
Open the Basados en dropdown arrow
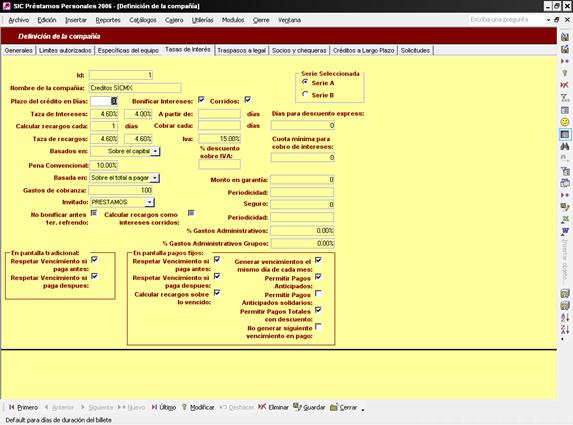(x=156, y=151)
